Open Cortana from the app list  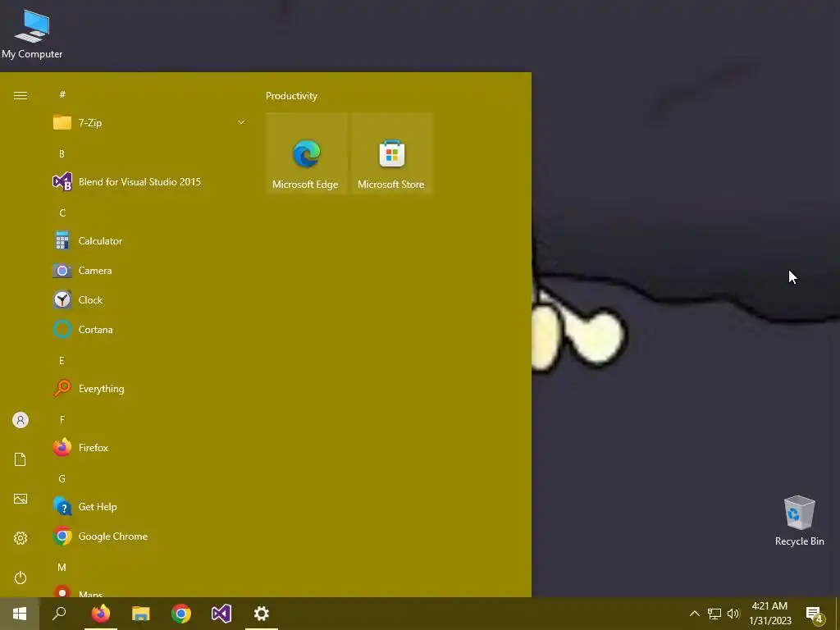149,330
